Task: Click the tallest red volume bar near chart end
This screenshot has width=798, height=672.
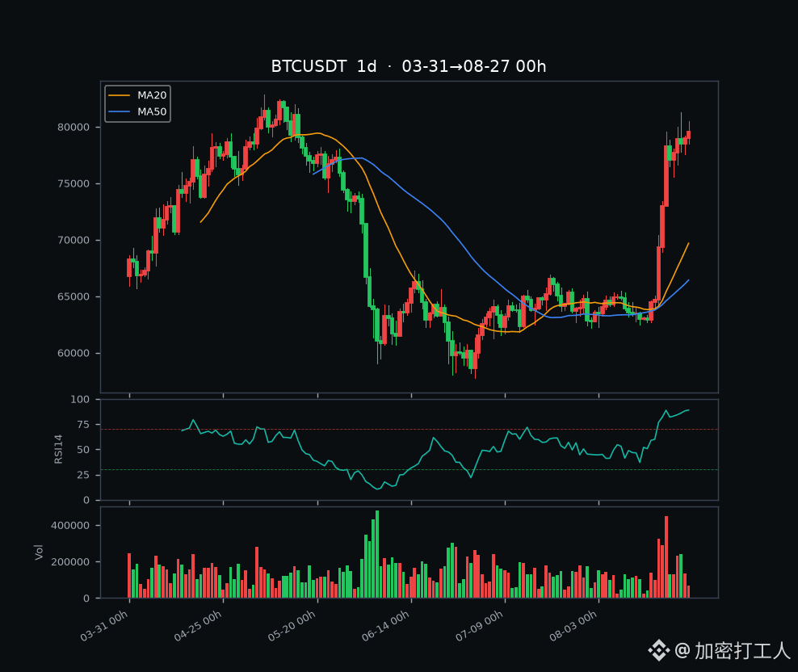Action: click(x=666, y=557)
